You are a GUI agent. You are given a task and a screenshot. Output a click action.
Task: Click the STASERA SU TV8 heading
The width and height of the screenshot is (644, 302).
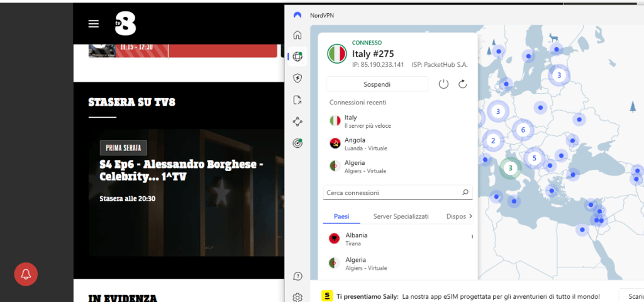[132, 103]
